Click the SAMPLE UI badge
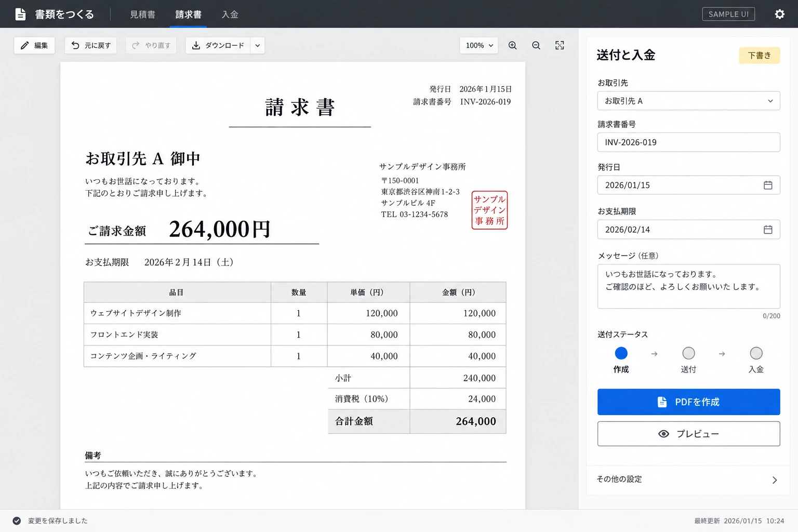Screen dimensions: 798x532 728,14
